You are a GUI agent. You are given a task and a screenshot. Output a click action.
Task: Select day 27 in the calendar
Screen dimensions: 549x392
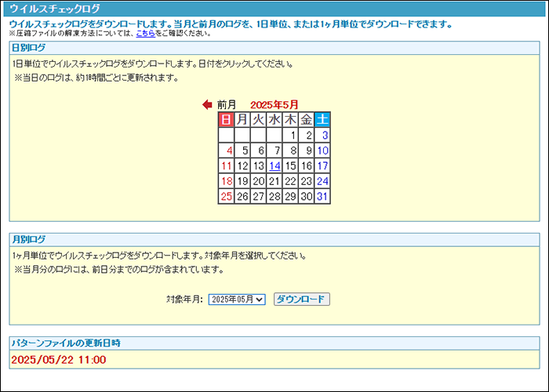coord(258,196)
